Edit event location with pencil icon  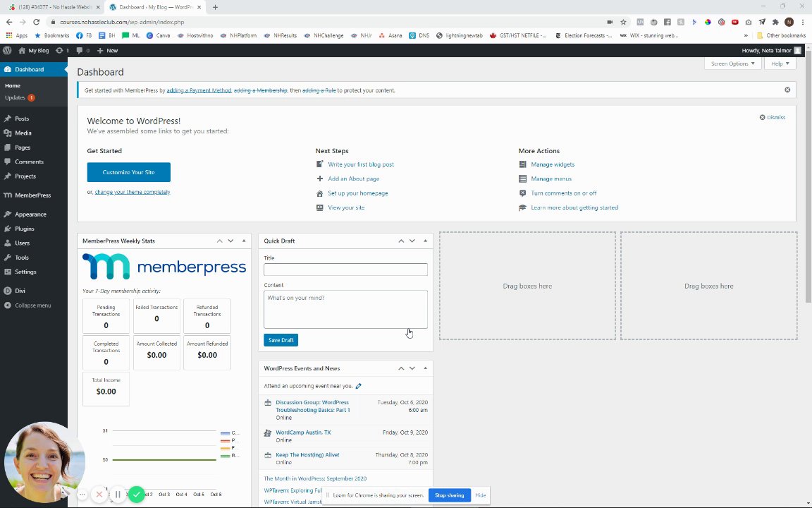[x=358, y=386]
